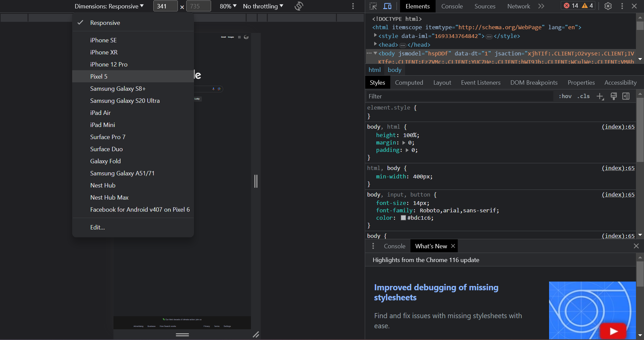Toggle rendering emulations paintbrush icon
Viewport: 644px width, 340px height.
(613, 96)
